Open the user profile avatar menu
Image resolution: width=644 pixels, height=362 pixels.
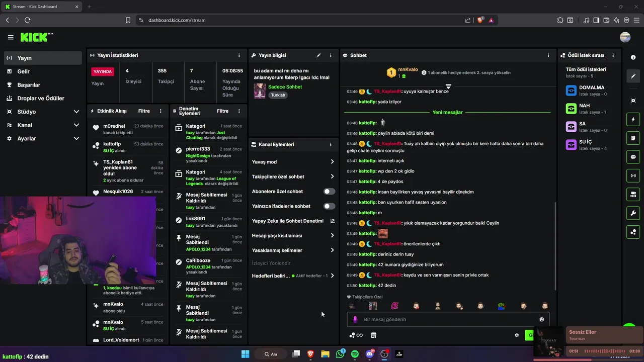click(x=625, y=37)
